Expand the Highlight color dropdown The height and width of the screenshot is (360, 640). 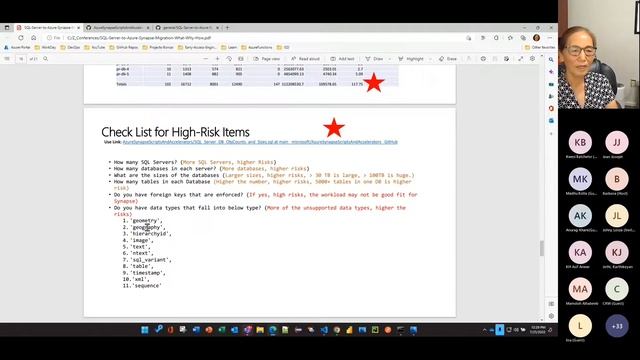[x=430, y=59]
